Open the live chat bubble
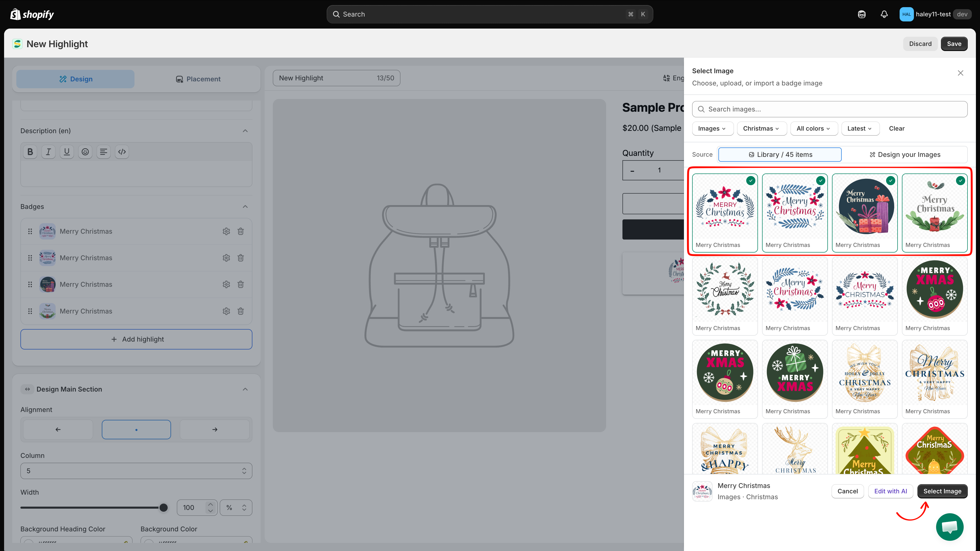 point(950,527)
